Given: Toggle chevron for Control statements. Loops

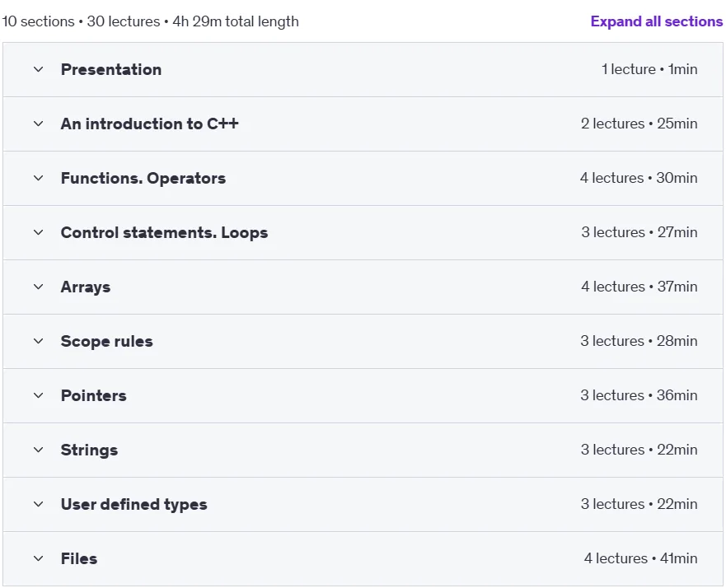Looking at the screenshot, I should [39, 233].
